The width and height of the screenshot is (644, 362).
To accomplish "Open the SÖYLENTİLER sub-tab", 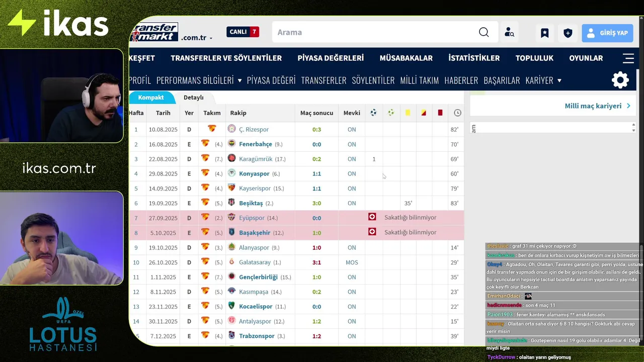I will pyautogui.click(x=373, y=80).
